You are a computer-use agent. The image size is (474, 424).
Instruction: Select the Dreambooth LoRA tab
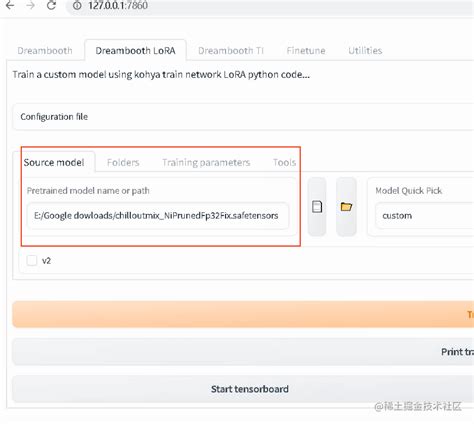pyautogui.click(x=135, y=51)
